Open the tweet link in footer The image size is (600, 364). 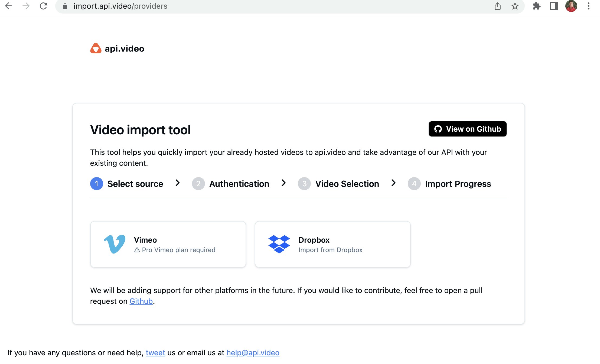click(x=155, y=353)
